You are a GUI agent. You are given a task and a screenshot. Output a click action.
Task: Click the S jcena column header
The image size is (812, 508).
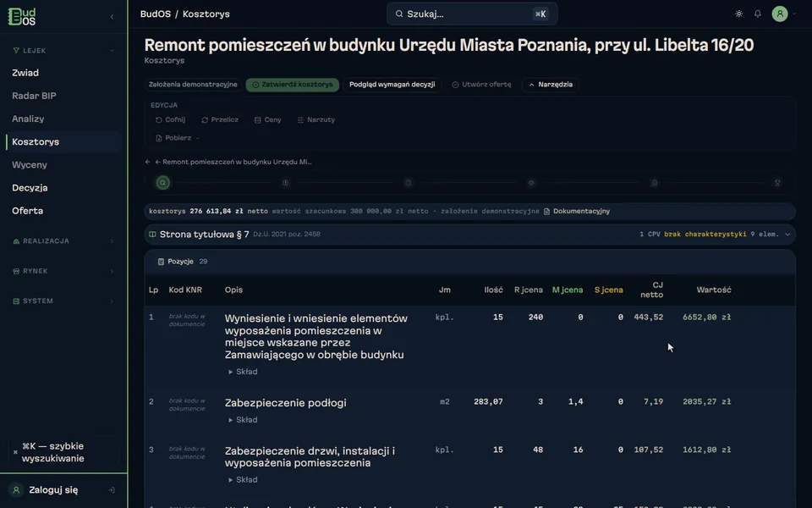(x=608, y=290)
